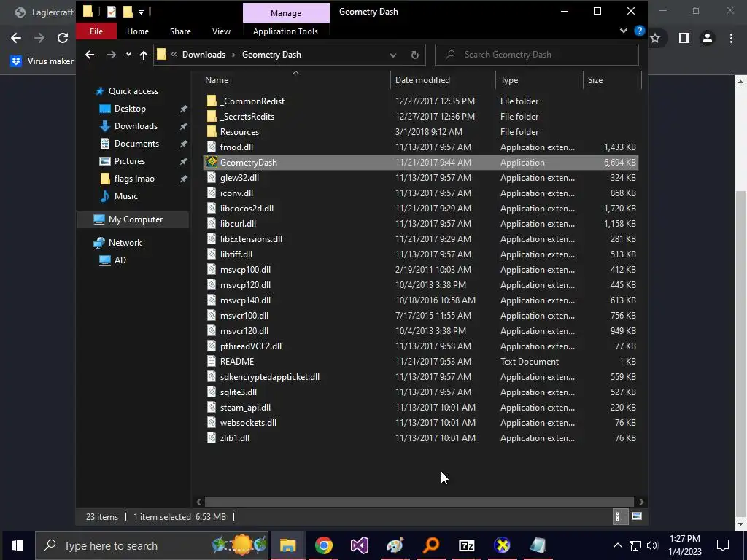Viewport: 747px width, 560px height.
Task: Select the Resources folder icon
Action: [212, 132]
